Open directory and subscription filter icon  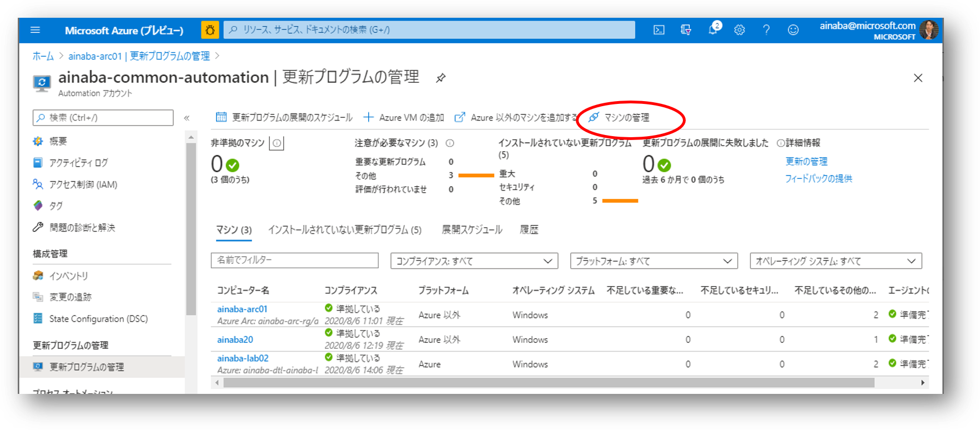click(686, 30)
